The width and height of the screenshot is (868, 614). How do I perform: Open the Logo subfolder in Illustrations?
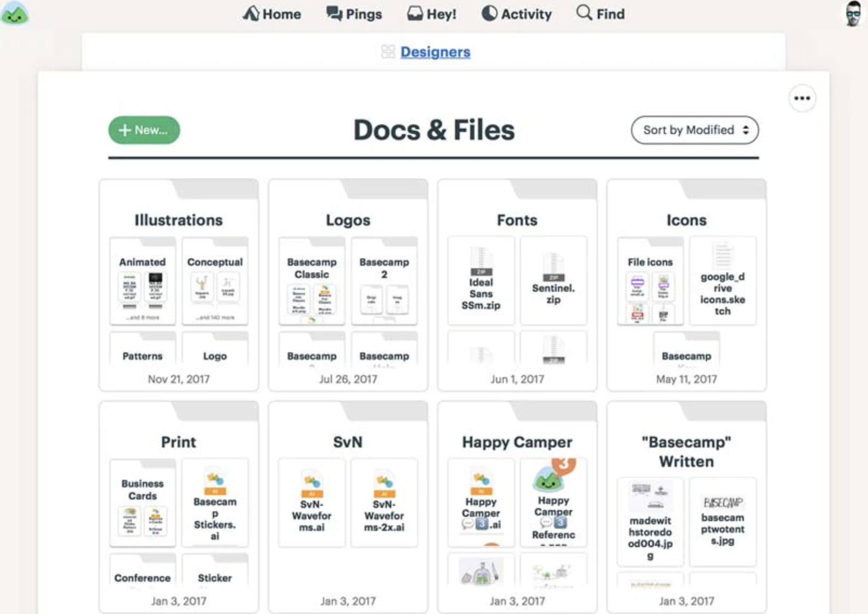[215, 350]
